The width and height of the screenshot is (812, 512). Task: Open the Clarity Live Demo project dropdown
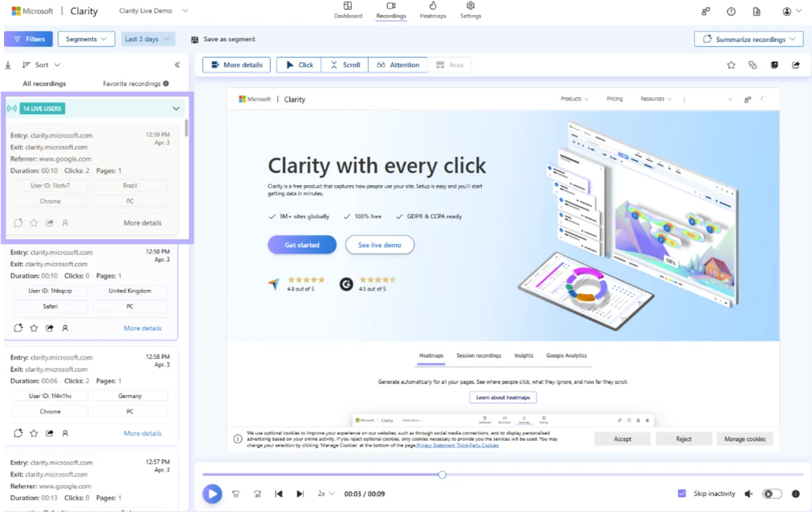(153, 11)
